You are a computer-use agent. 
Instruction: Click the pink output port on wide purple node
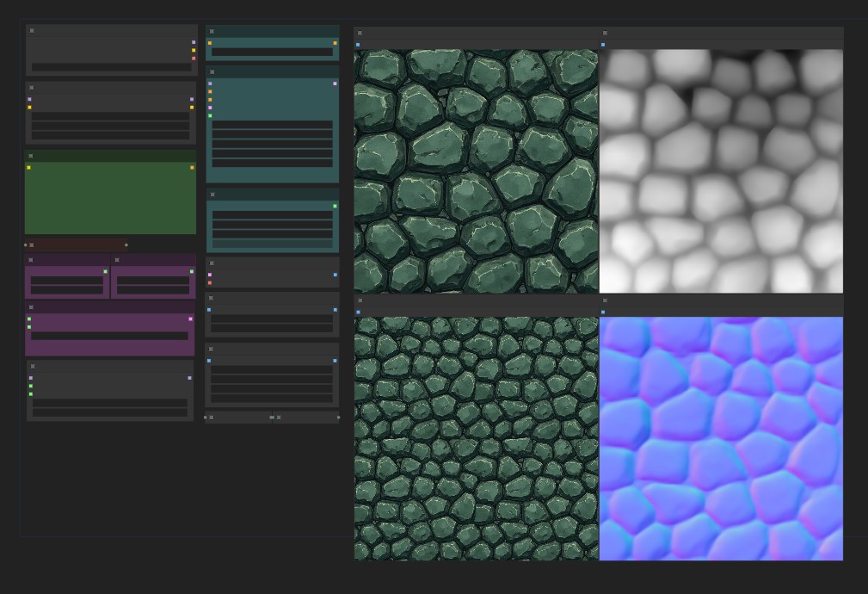[190, 319]
